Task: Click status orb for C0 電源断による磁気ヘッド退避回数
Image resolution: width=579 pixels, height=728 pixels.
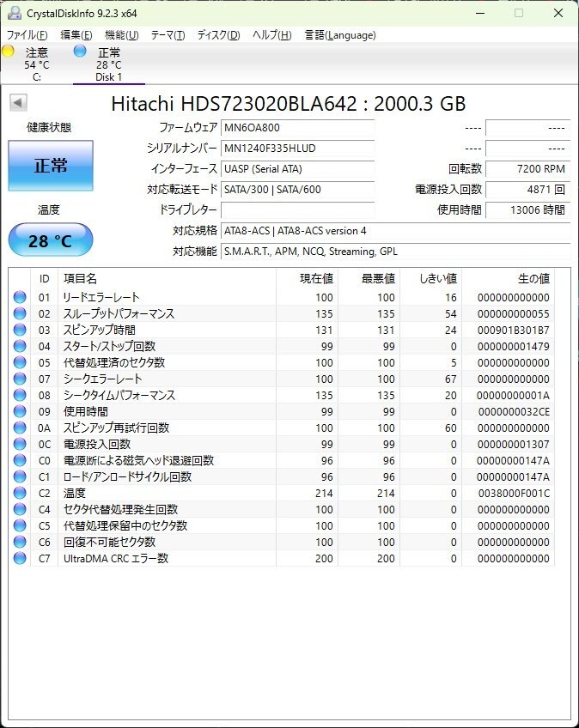Action: [x=20, y=460]
